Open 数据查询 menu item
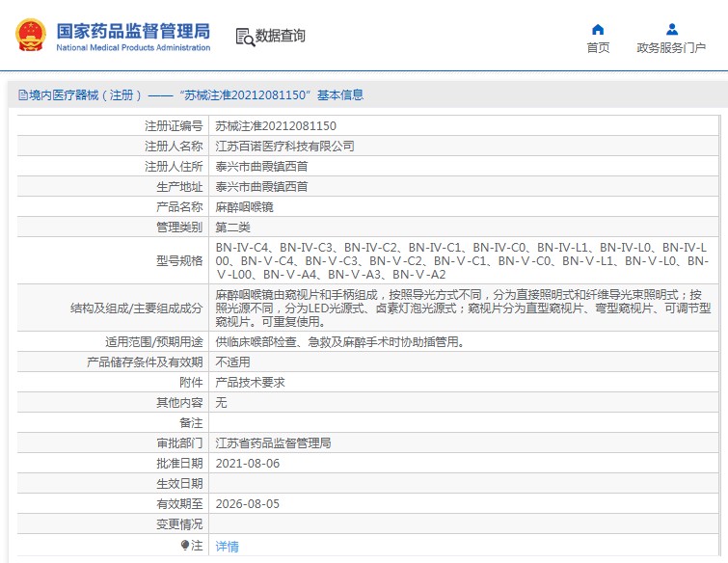 (281, 36)
